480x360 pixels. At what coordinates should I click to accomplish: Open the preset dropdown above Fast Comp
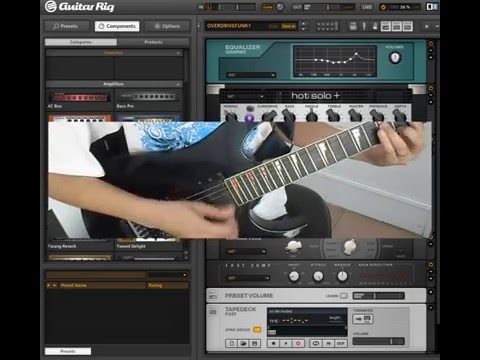tap(246, 252)
